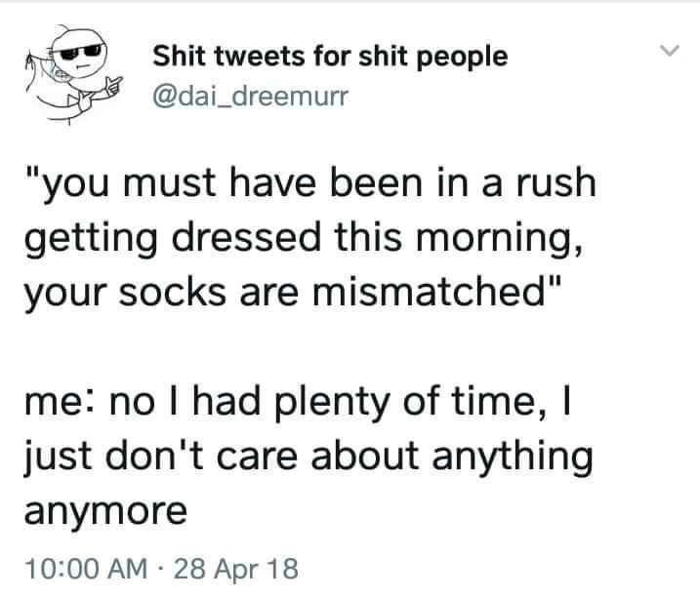Open the "Shit tweets for shit people" profile name

331,57
